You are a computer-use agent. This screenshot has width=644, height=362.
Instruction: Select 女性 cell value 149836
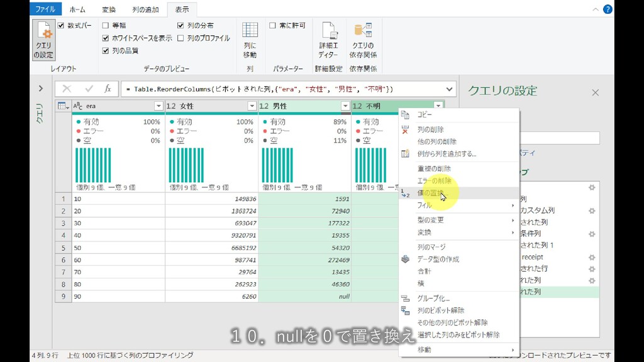[x=211, y=199]
